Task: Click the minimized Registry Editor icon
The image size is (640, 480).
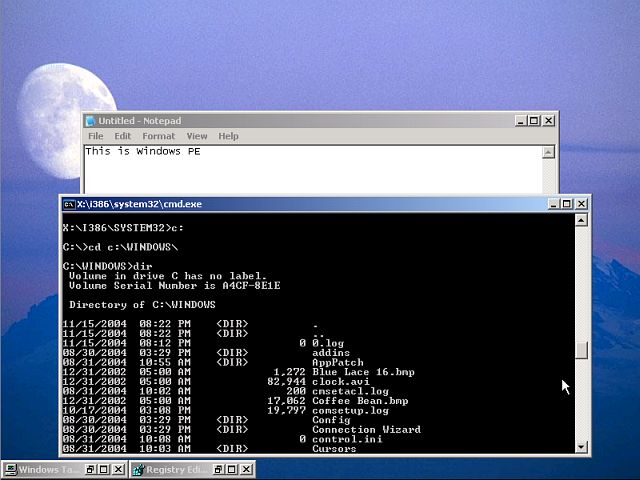Action: (x=138, y=469)
